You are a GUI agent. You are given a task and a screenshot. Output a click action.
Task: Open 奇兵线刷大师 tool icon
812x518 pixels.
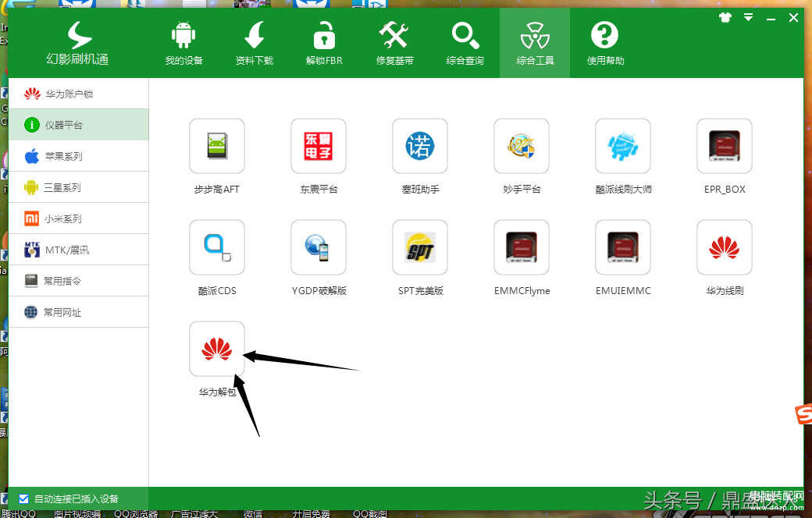tap(622, 147)
